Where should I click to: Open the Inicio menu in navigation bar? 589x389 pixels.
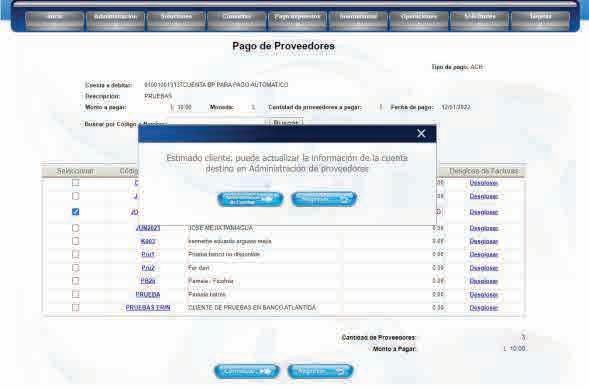[x=55, y=20]
